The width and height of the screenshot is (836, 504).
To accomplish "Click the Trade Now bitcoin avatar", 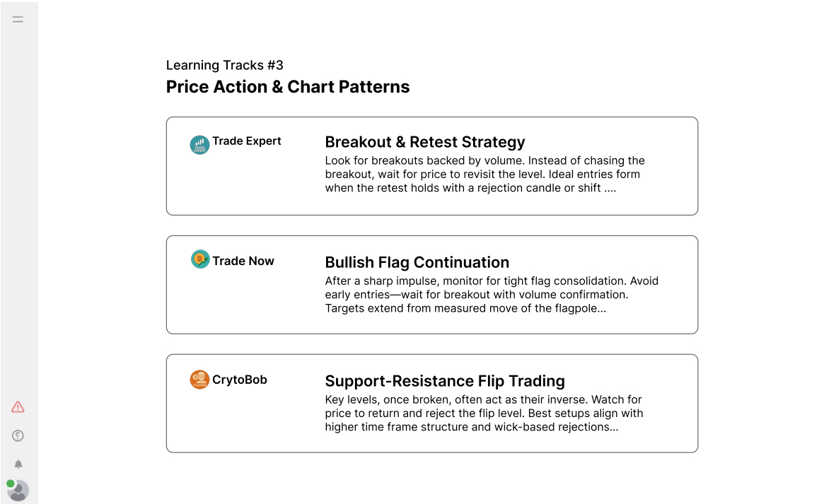I will click(x=200, y=259).
